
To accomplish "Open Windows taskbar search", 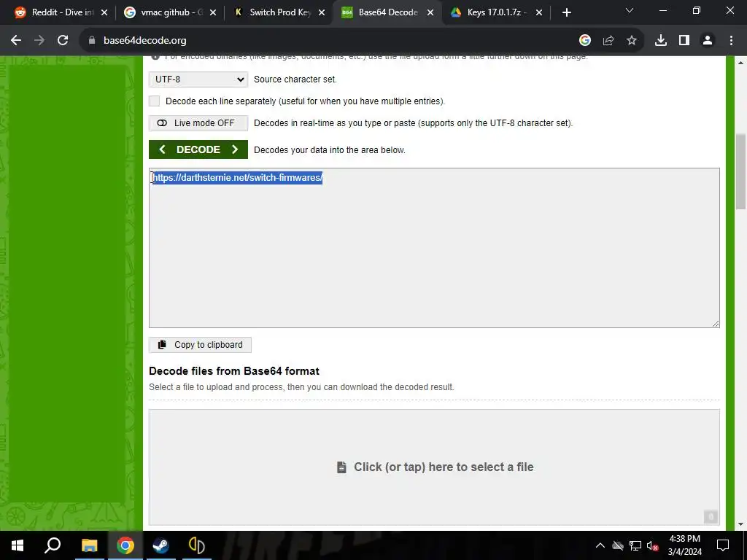I will coord(53,545).
